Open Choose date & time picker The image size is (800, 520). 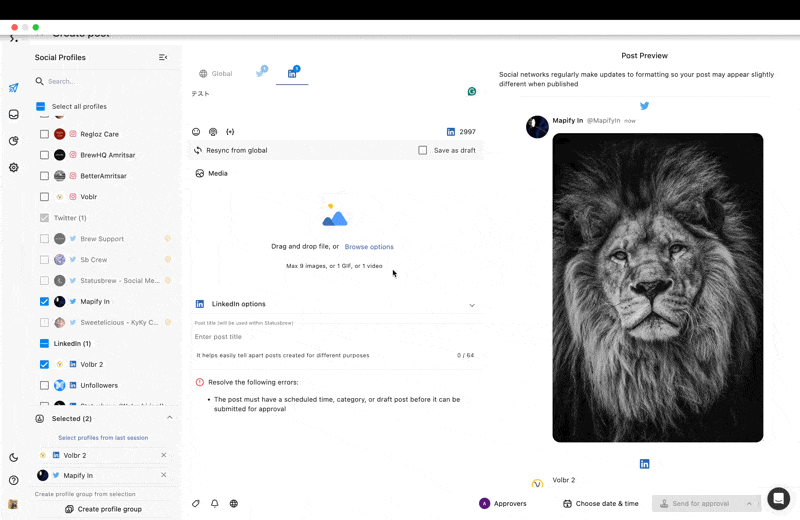coord(601,504)
